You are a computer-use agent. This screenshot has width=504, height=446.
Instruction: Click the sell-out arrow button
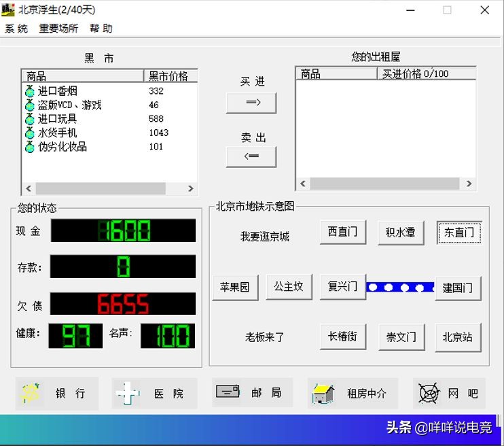251,156
